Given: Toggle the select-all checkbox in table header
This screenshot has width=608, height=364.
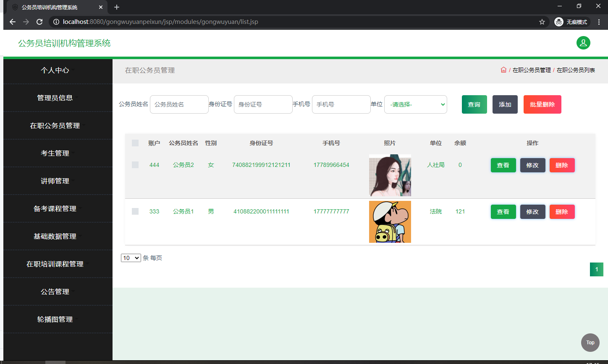Looking at the screenshot, I should tap(135, 143).
